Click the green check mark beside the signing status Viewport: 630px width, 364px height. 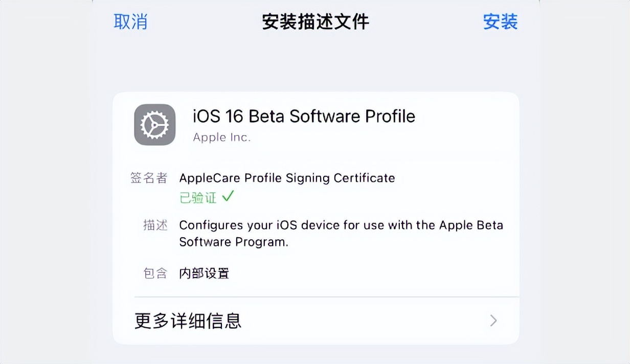coord(229,197)
